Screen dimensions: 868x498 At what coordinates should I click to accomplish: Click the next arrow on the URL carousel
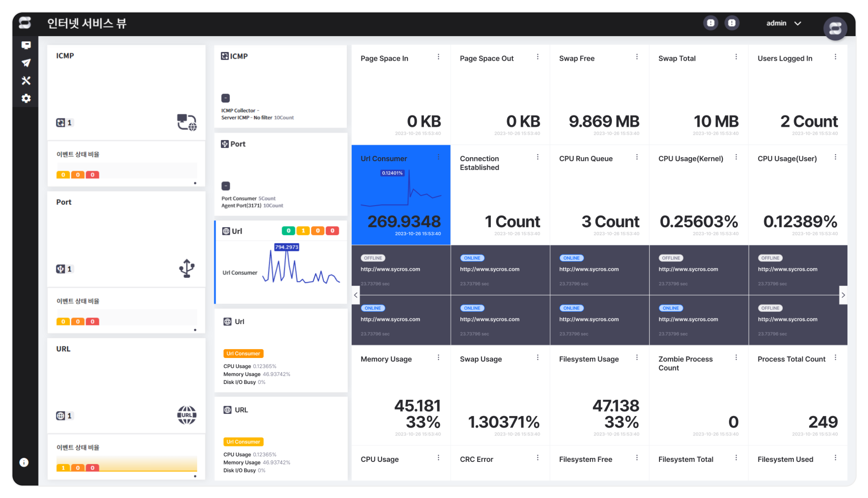tap(843, 295)
